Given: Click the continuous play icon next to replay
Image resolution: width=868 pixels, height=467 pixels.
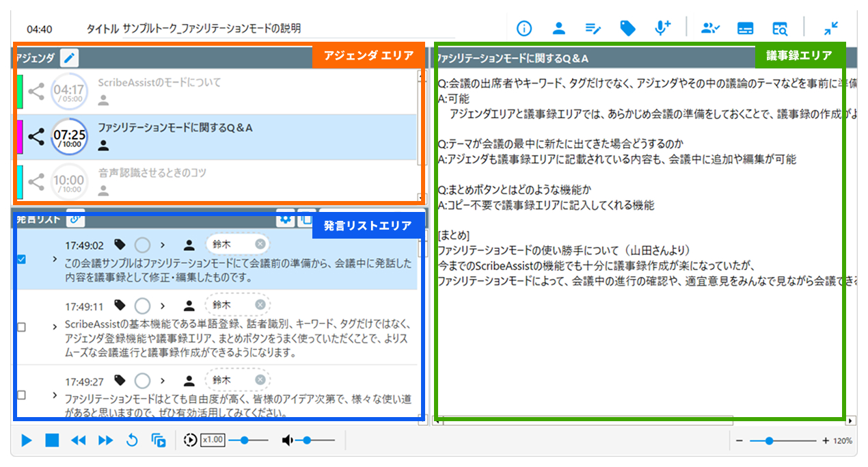Looking at the screenshot, I should [x=159, y=440].
